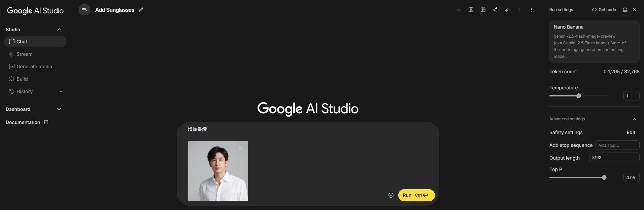Expand the History dropdown
This screenshot has width=644, height=210.
pos(61,91)
